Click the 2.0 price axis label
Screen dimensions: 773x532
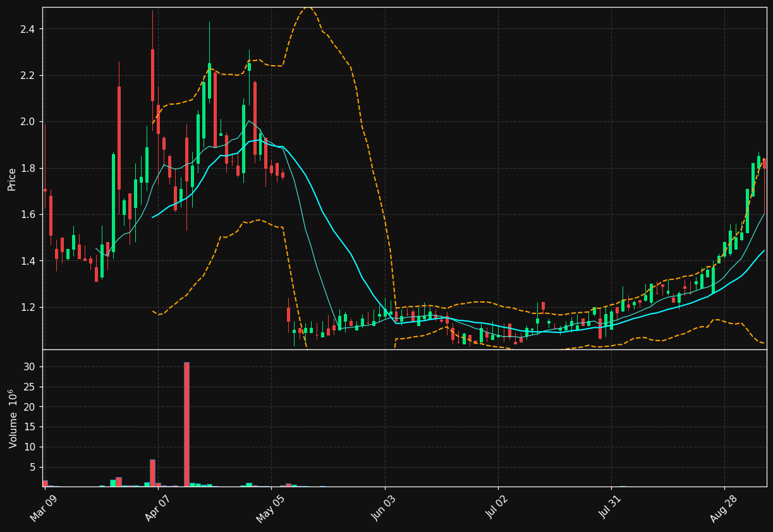coord(28,122)
